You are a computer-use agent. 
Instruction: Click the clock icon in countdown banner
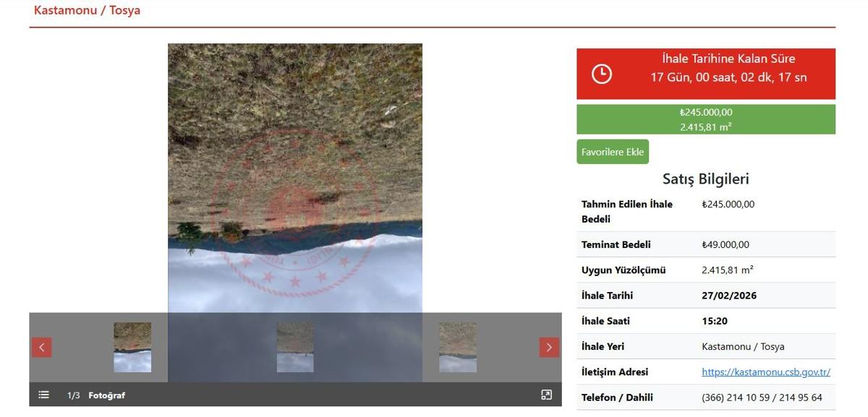tap(602, 74)
